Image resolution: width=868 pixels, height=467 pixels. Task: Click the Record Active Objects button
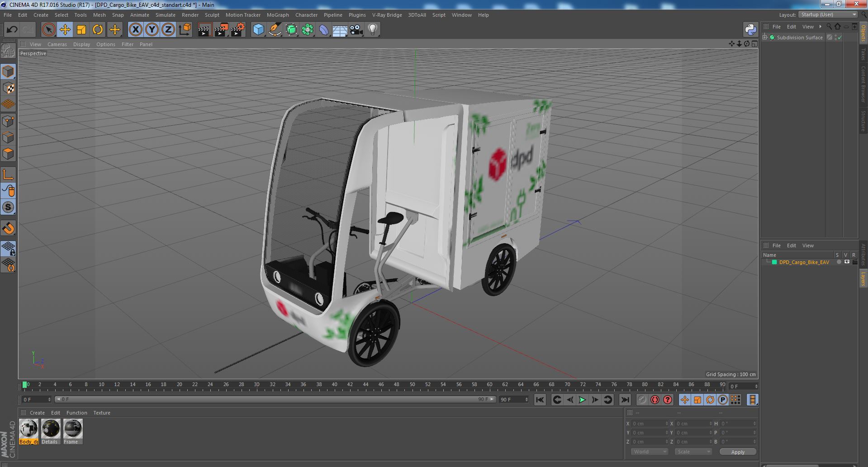click(x=642, y=400)
